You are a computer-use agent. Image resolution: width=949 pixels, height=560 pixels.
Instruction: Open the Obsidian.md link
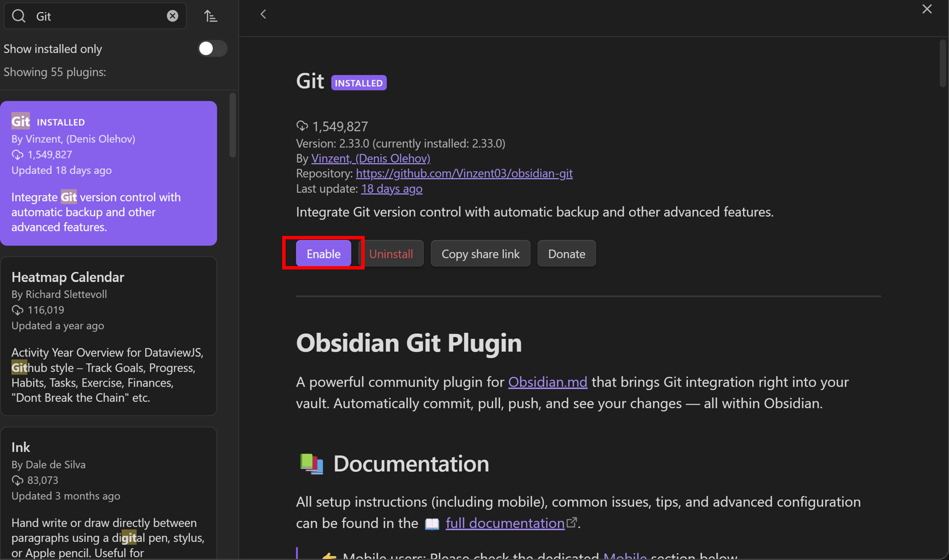[547, 382]
